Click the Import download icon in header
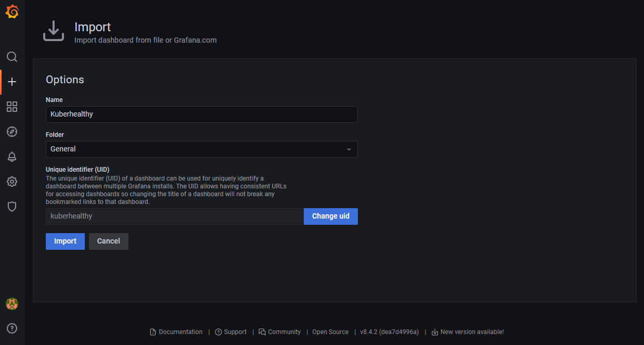This screenshot has height=345, width=644. [53, 31]
